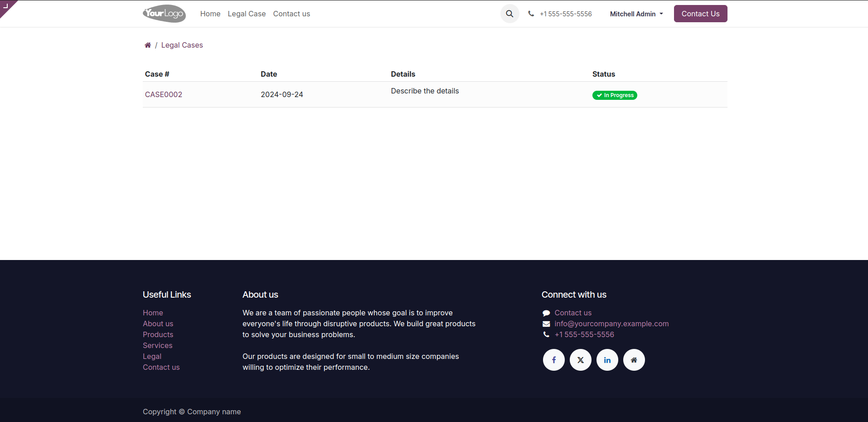Click the In Progress status badge
The image size is (868, 422).
coord(615,95)
